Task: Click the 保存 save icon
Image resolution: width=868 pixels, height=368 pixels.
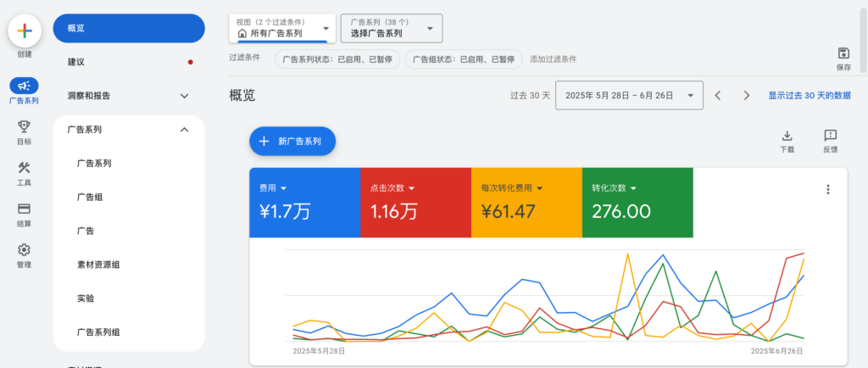Action: click(x=843, y=53)
